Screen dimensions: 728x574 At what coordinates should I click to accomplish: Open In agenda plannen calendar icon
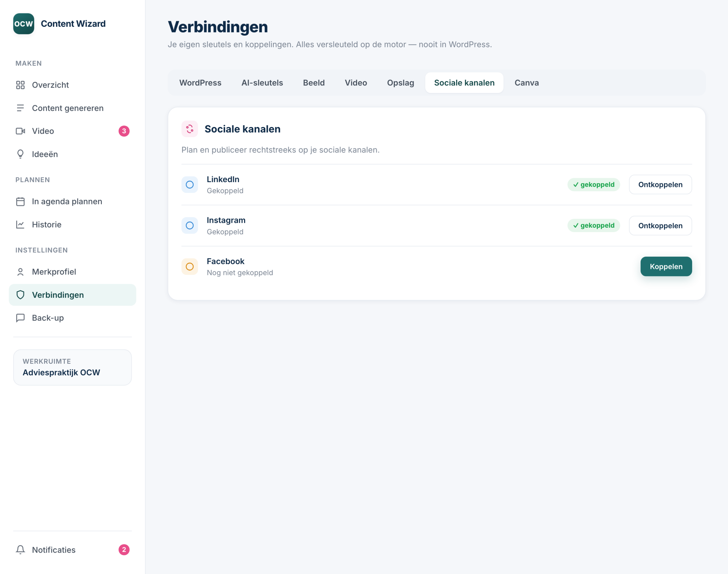pos(20,201)
